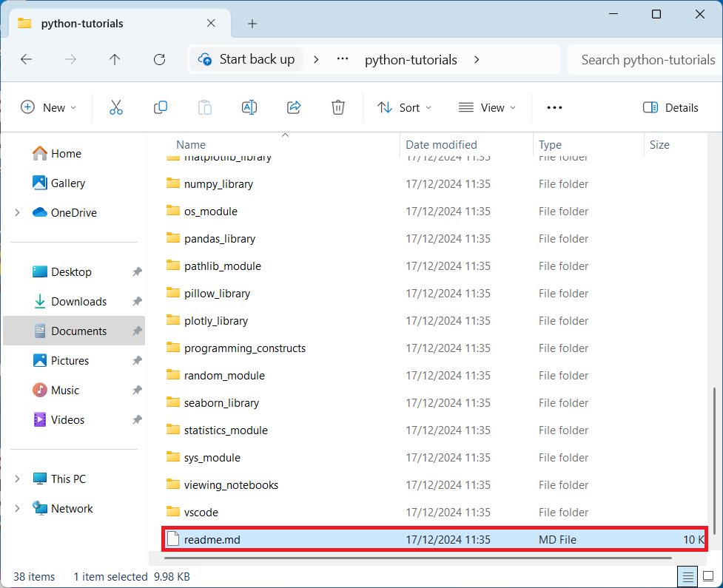This screenshot has height=588, width=723.
Task: Switch to details list view in status bar
Action: click(687, 576)
